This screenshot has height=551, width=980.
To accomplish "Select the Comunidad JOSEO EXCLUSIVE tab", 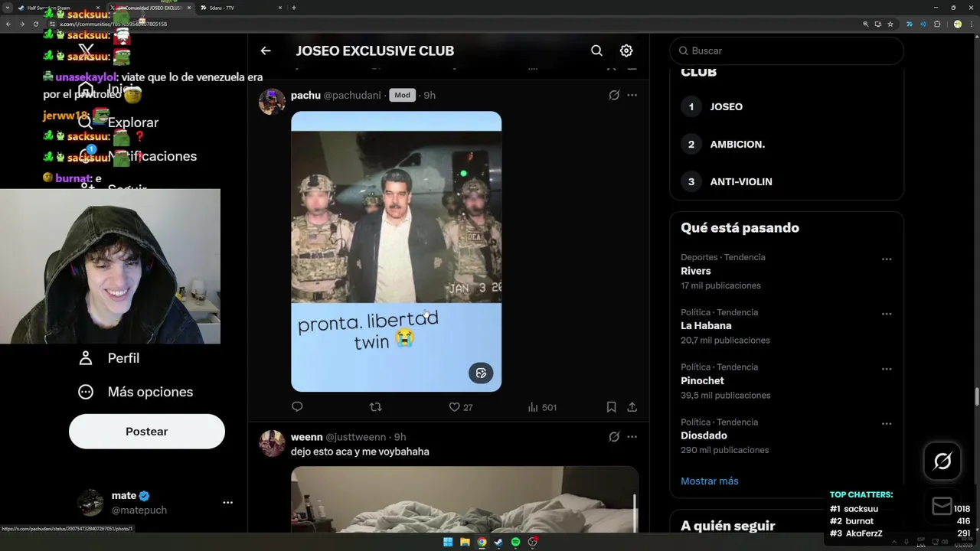I will [150, 8].
